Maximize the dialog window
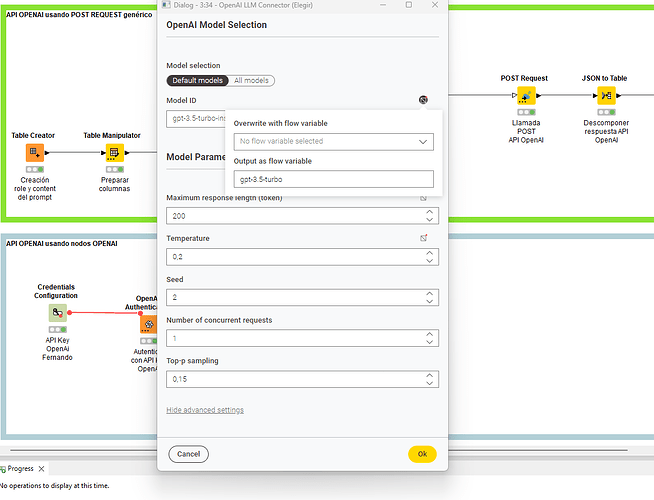654x500 pixels. (x=409, y=5)
